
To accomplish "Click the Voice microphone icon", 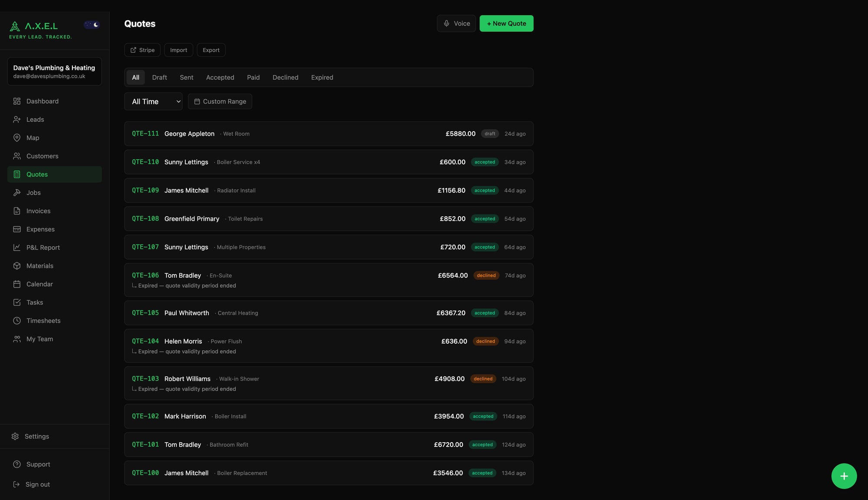I will point(447,23).
